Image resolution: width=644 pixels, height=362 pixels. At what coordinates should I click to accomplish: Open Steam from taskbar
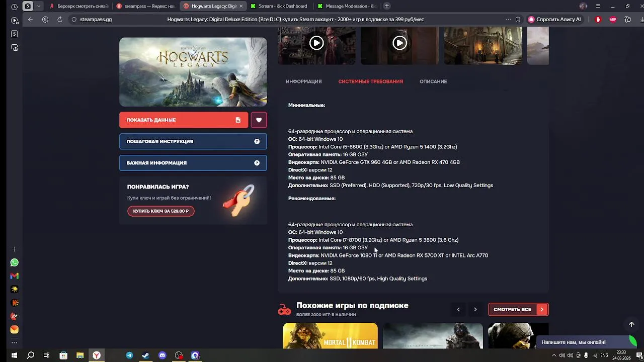coord(145,355)
